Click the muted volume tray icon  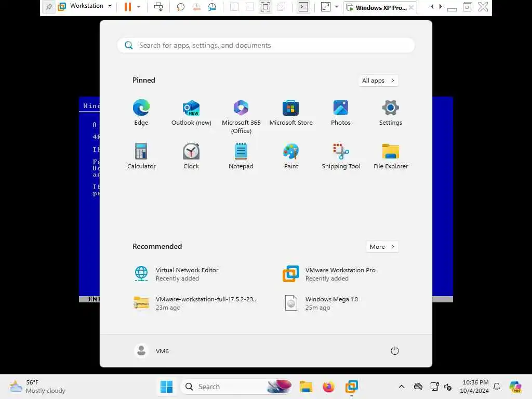448,387
